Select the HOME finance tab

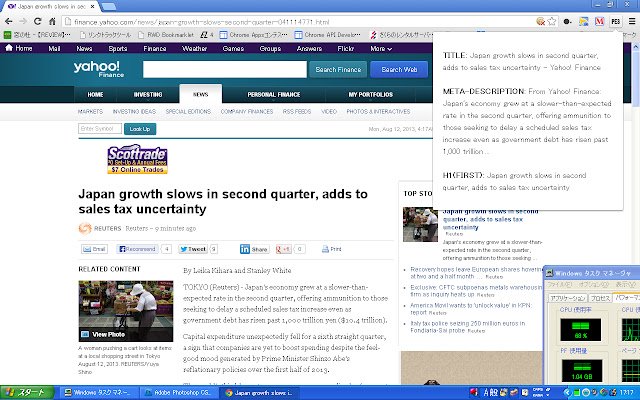click(95, 94)
